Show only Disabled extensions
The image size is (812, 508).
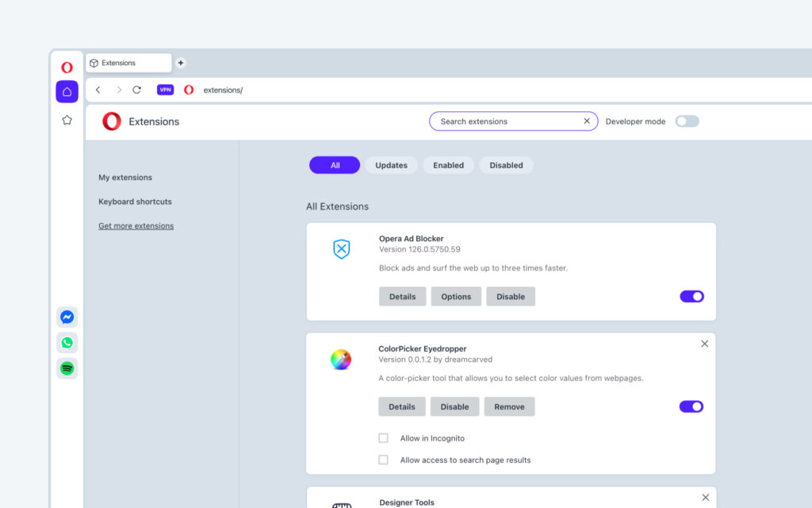(506, 165)
